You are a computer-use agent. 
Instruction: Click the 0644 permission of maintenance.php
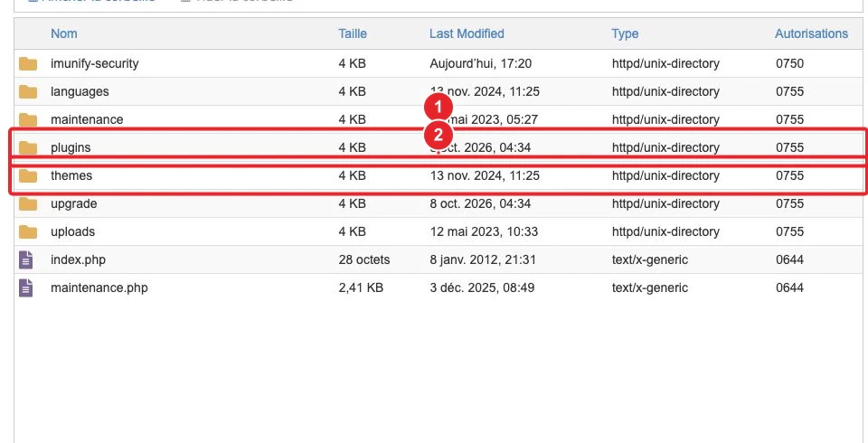tap(790, 287)
